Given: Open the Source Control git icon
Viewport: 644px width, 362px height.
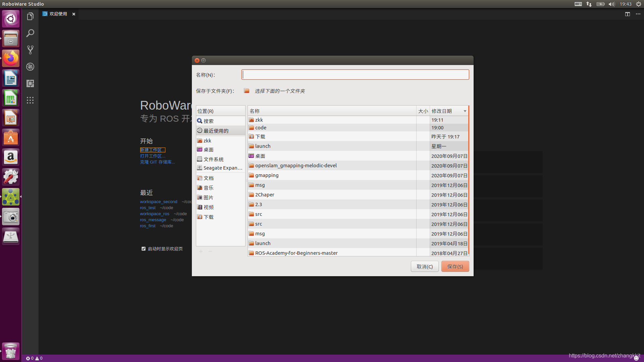Looking at the screenshot, I should point(30,50).
